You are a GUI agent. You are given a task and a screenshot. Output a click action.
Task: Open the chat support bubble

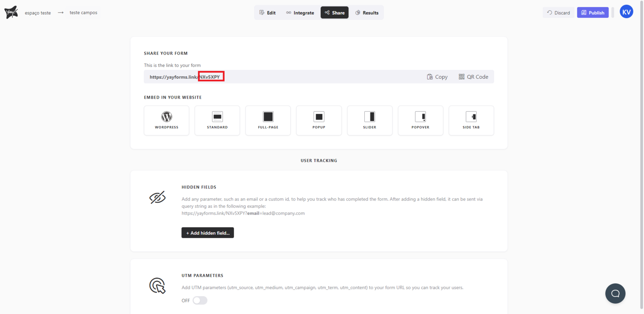tap(615, 293)
